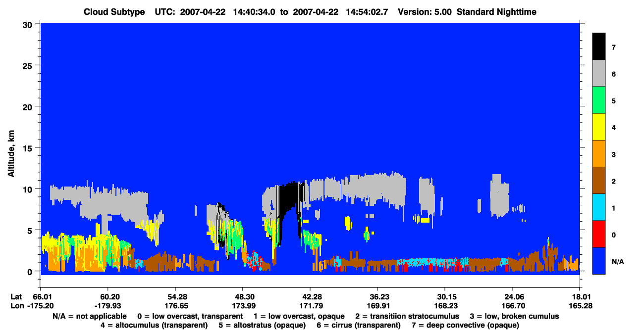Click legend text '0 = low overcast, transparent'

pyautogui.click(x=190, y=316)
